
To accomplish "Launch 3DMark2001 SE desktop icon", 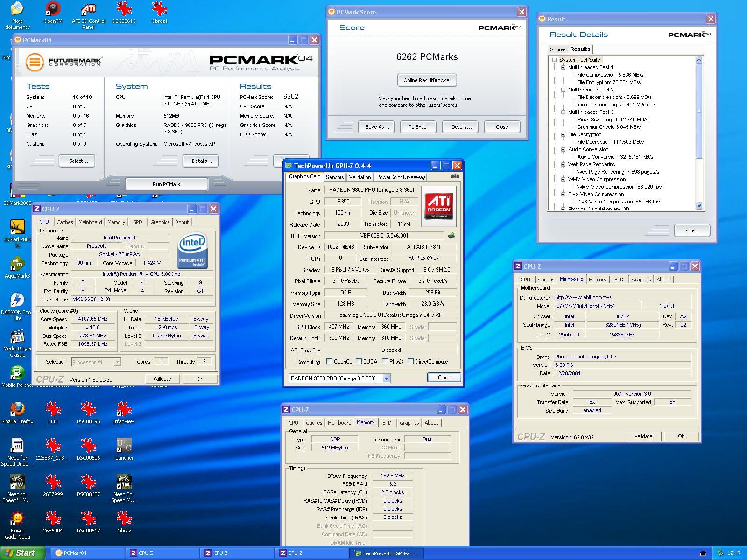I will coord(17,233).
